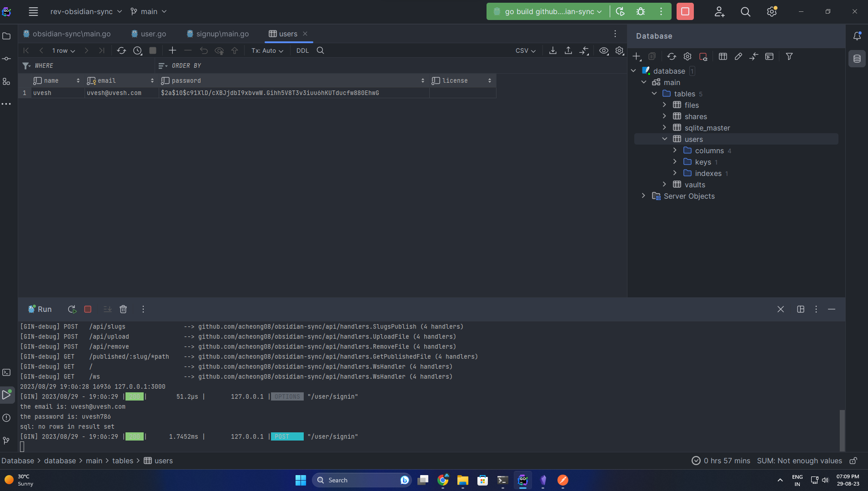Open the CSV export format dropdown
The width and height of the screenshot is (868, 491).
click(x=526, y=50)
